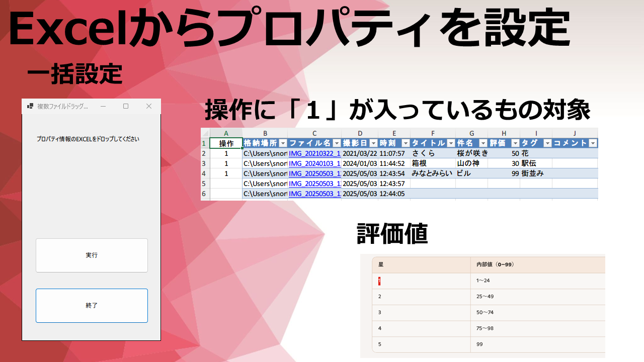Open the IMG_20240103 file link

click(x=314, y=163)
